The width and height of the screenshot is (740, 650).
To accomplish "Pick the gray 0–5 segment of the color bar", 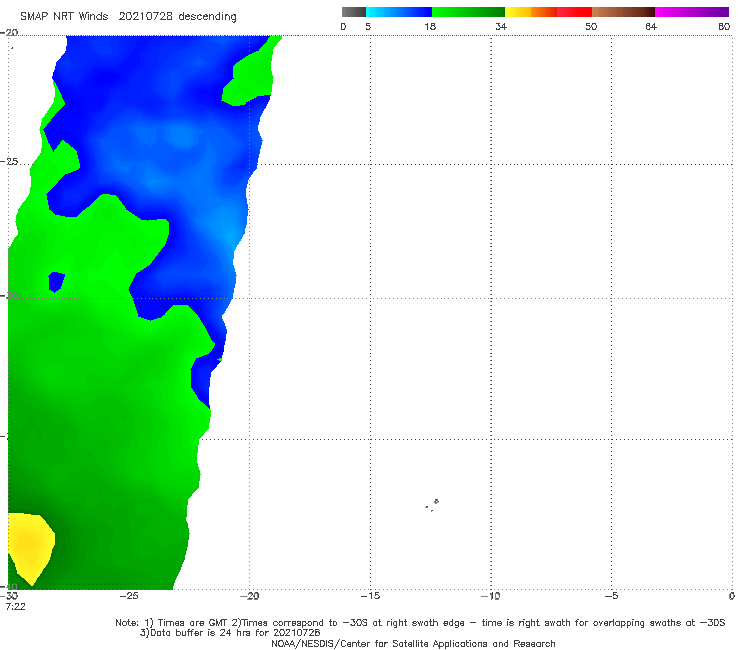I will tap(354, 12).
